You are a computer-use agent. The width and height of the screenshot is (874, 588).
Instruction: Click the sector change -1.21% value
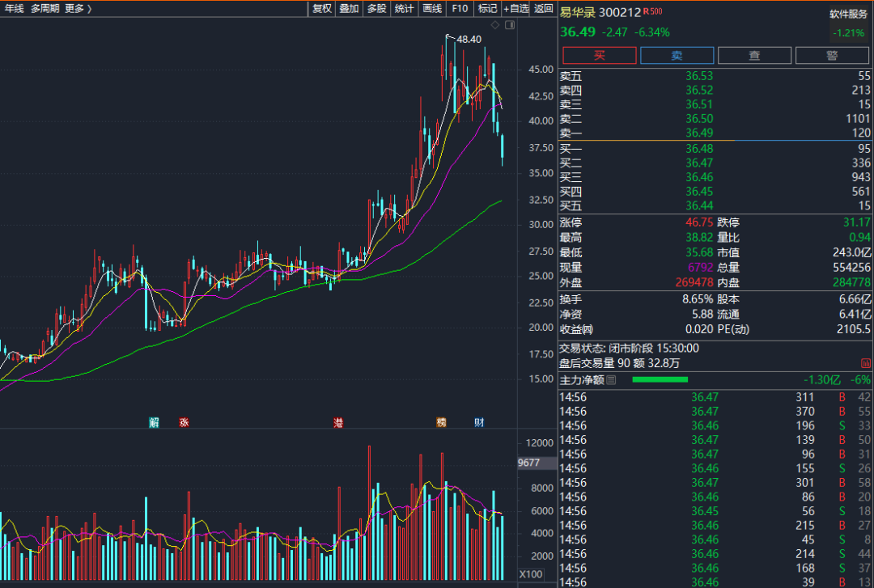pyautogui.click(x=848, y=33)
